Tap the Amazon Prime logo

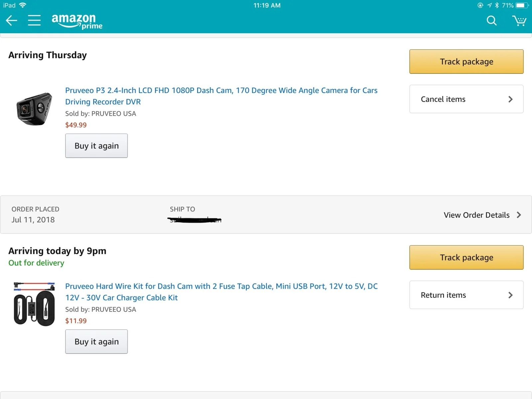coord(77,21)
